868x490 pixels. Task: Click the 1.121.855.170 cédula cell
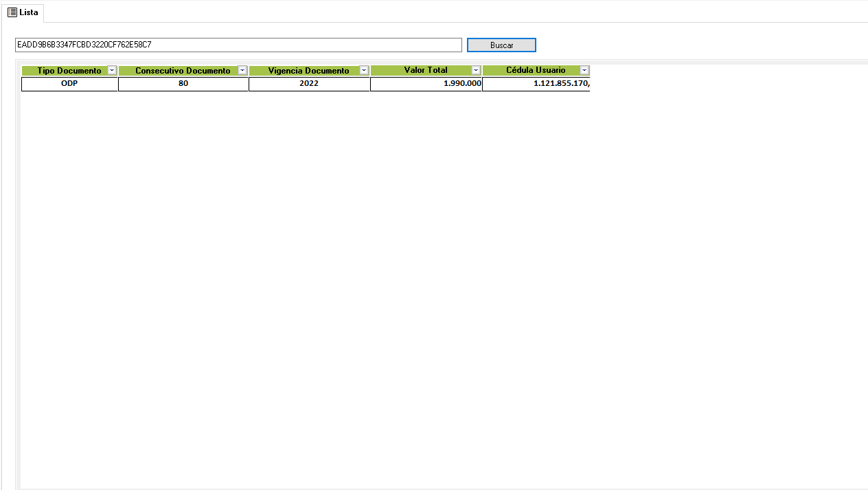click(536, 84)
